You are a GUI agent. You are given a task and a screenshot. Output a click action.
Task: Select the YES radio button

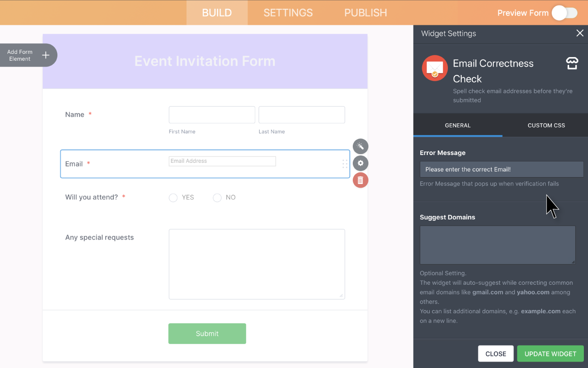(x=173, y=198)
